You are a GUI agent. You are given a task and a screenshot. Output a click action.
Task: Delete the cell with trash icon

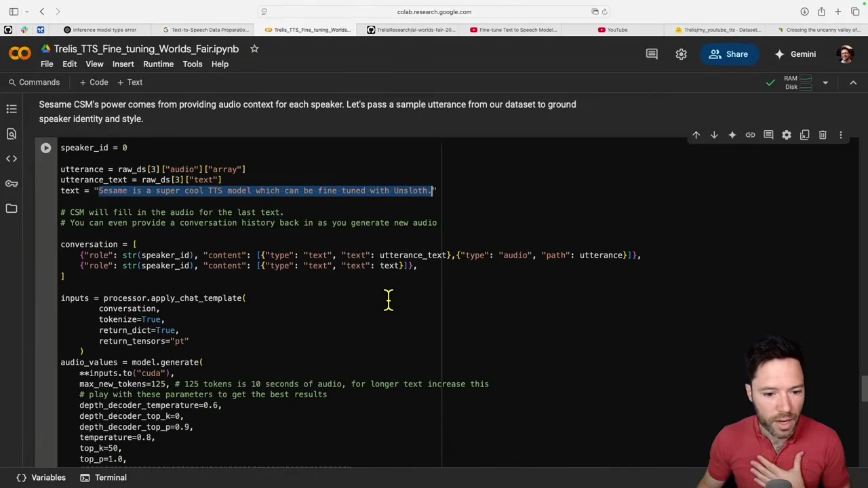click(x=823, y=135)
